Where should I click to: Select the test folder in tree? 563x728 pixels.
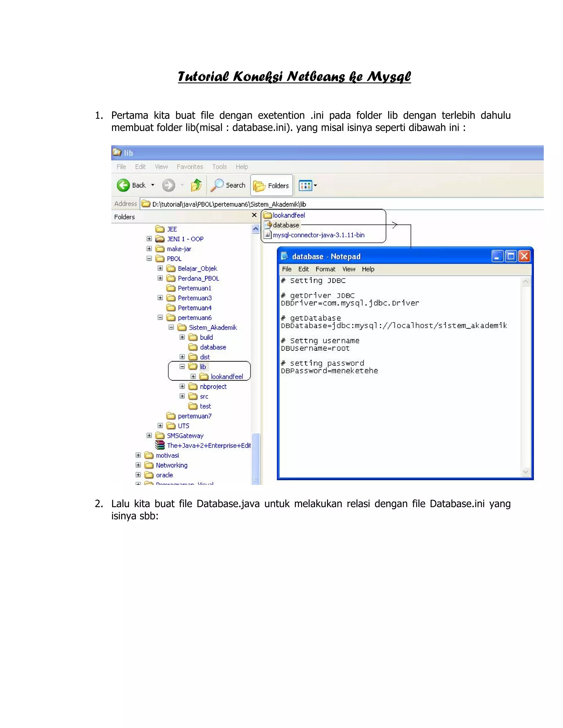coord(200,406)
